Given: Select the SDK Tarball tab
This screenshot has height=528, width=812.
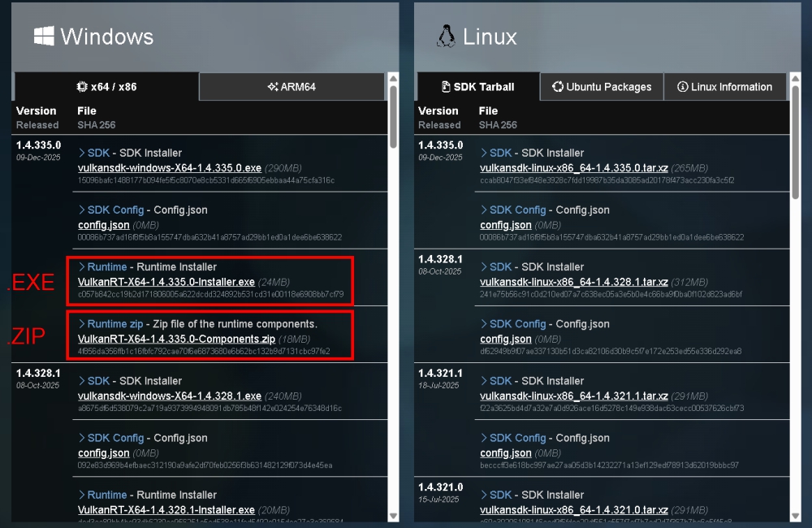Looking at the screenshot, I should tap(477, 87).
